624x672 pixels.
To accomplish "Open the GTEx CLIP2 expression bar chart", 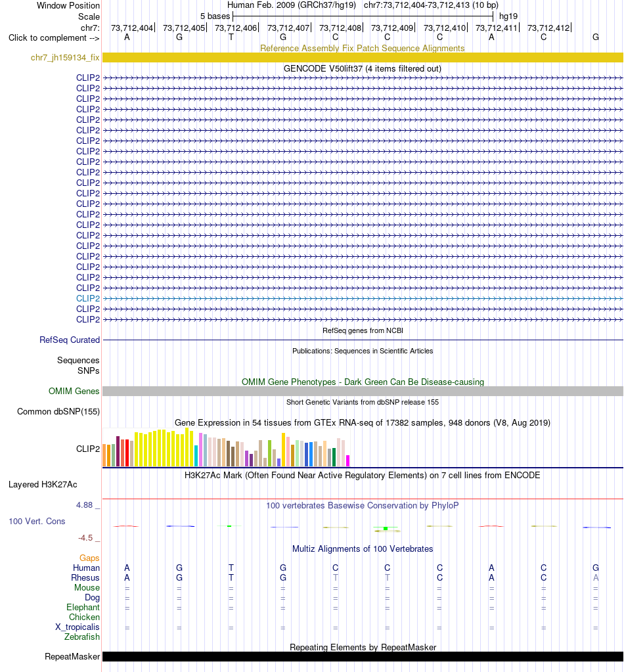I will pos(227,447).
